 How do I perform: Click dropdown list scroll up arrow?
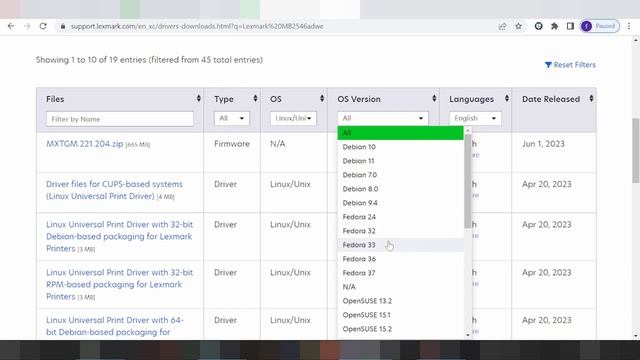468,130
